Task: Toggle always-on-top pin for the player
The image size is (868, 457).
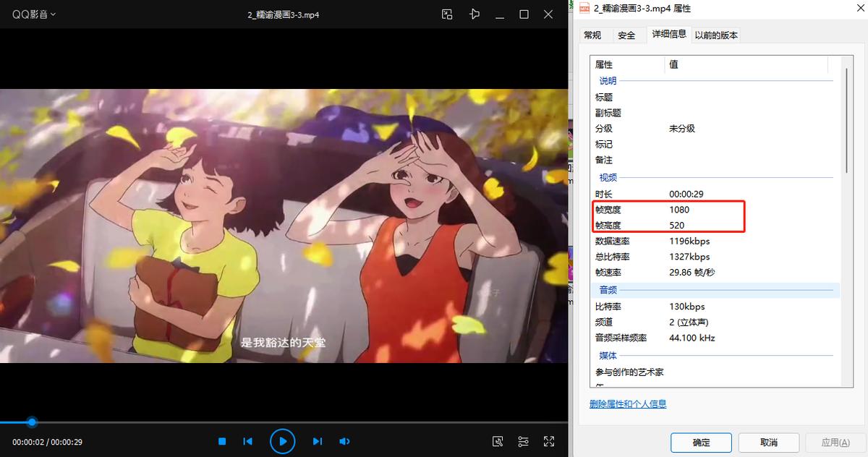Action: (474, 14)
